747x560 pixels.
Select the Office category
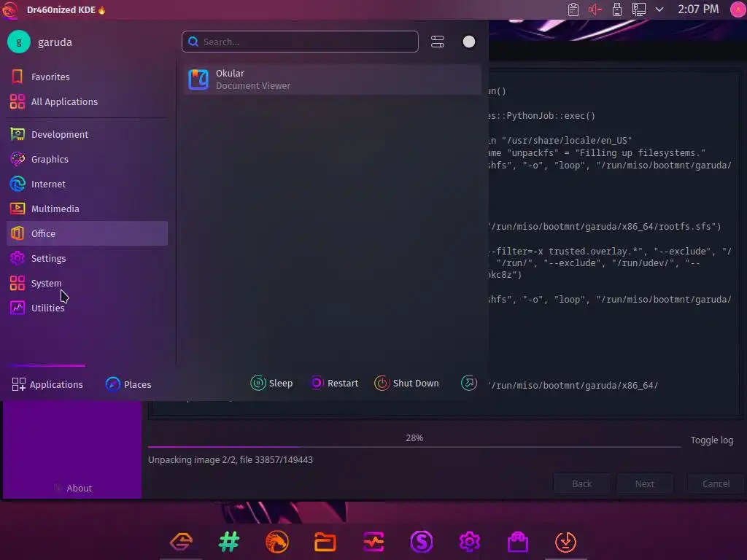[88, 233]
